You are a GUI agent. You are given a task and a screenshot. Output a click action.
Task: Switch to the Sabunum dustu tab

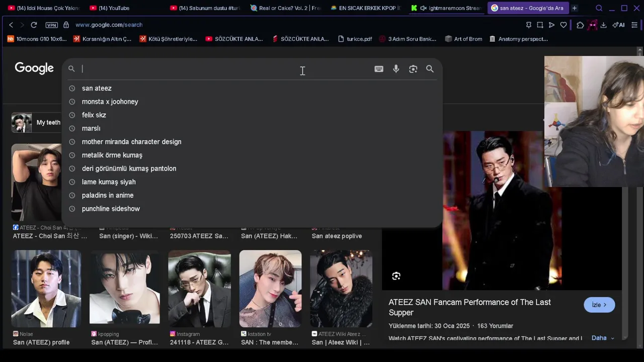pyautogui.click(x=205, y=8)
